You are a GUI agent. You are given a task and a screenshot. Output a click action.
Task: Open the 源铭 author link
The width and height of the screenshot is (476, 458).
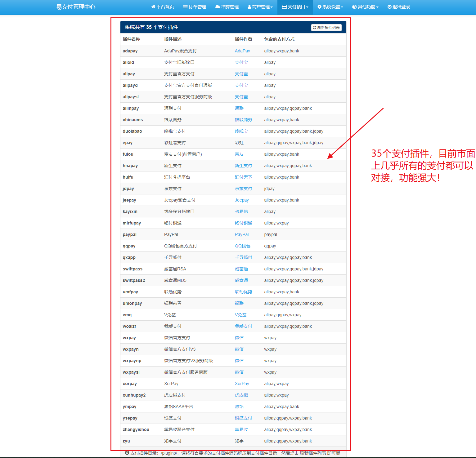pos(239,407)
